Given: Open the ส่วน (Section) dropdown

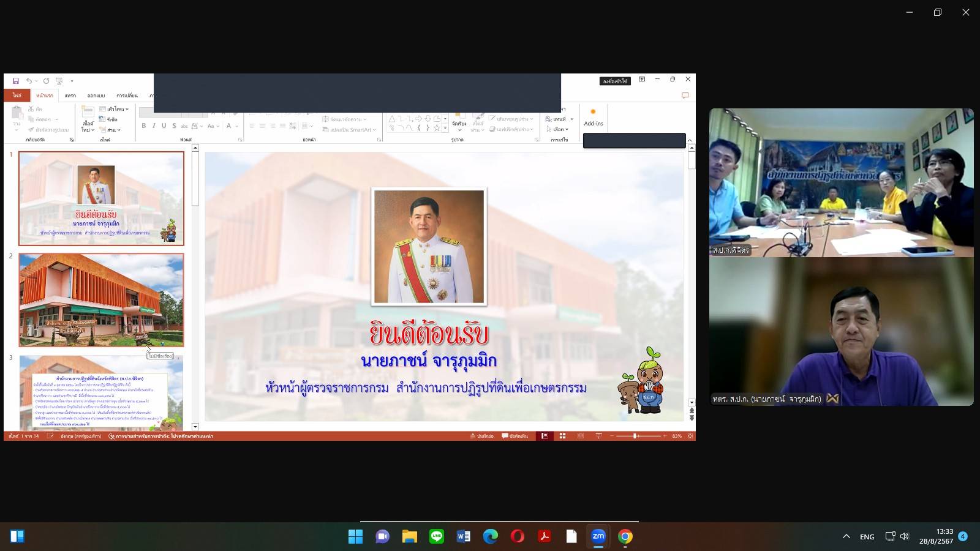Looking at the screenshot, I should [x=110, y=130].
